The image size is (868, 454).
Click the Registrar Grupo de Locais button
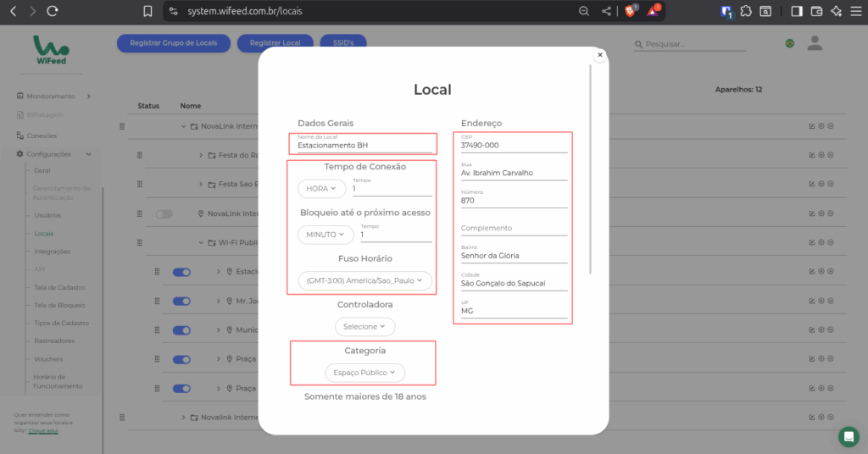173,43
